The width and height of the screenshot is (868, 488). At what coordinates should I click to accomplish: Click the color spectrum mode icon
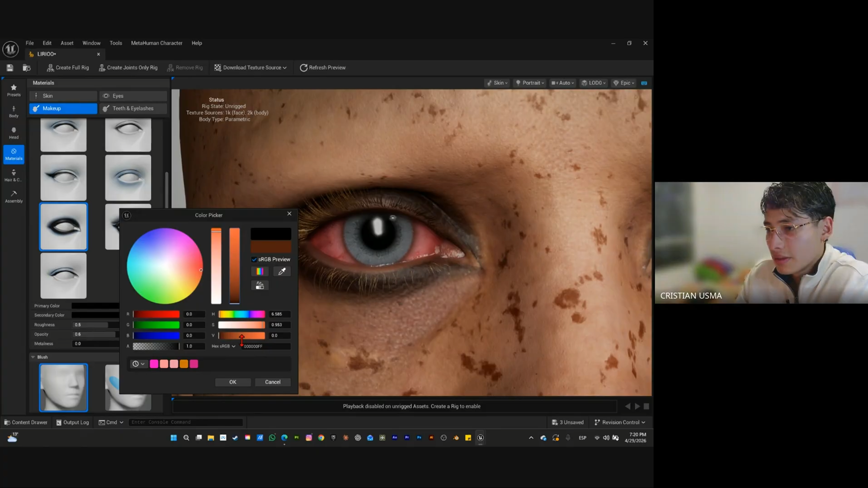(259, 272)
